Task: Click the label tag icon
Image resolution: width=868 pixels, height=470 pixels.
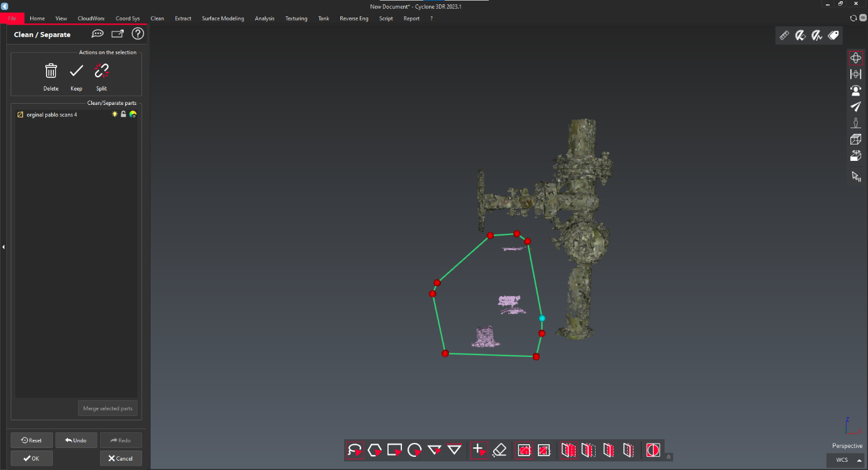Action: [833, 36]
